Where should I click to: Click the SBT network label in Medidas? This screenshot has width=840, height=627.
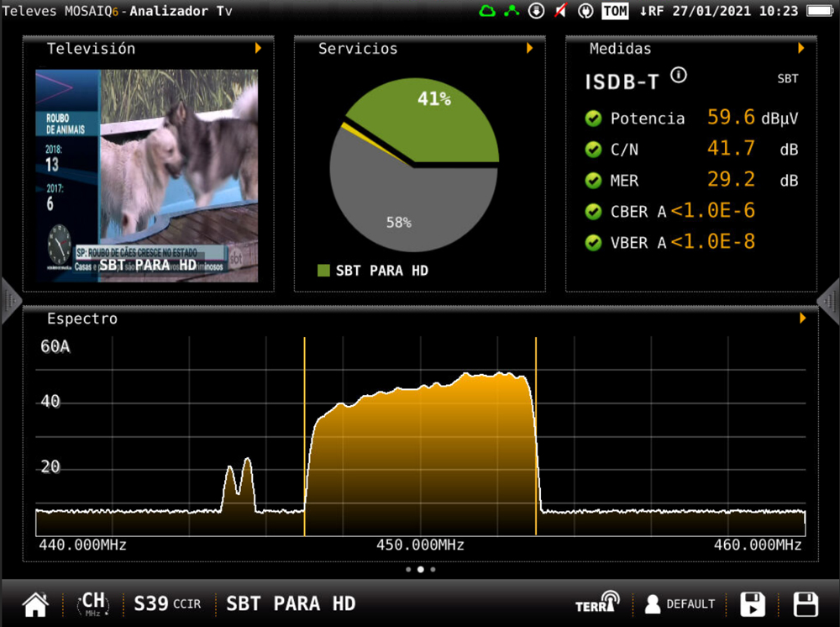(x=788, y=79)
